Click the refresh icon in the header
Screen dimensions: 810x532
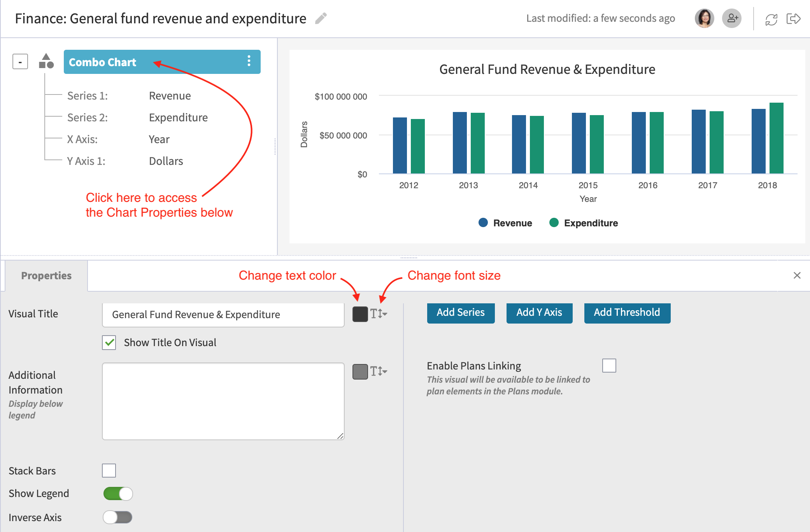click(x=771, y=18)
